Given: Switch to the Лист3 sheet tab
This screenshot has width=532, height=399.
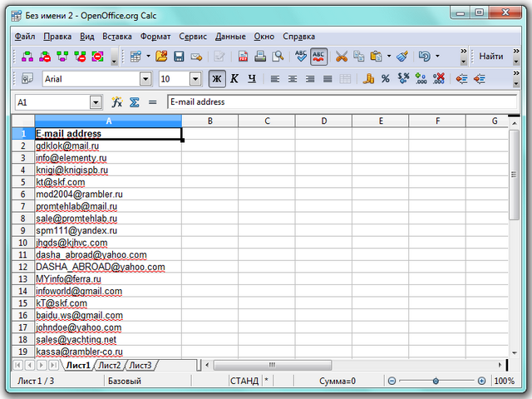Looking at the screenshot, I should pyautogui.click(x=140, y=365).
